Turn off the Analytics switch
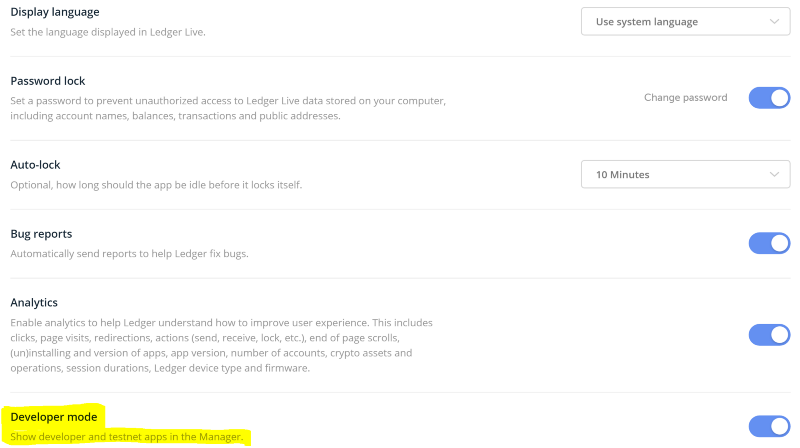Screen dimensions: 800x448 tap(769, 335)
